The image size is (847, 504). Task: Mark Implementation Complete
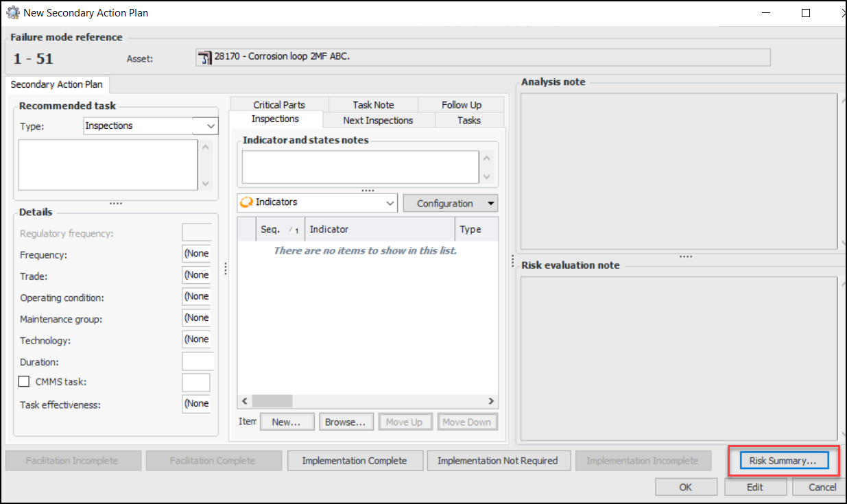point(354,461)
